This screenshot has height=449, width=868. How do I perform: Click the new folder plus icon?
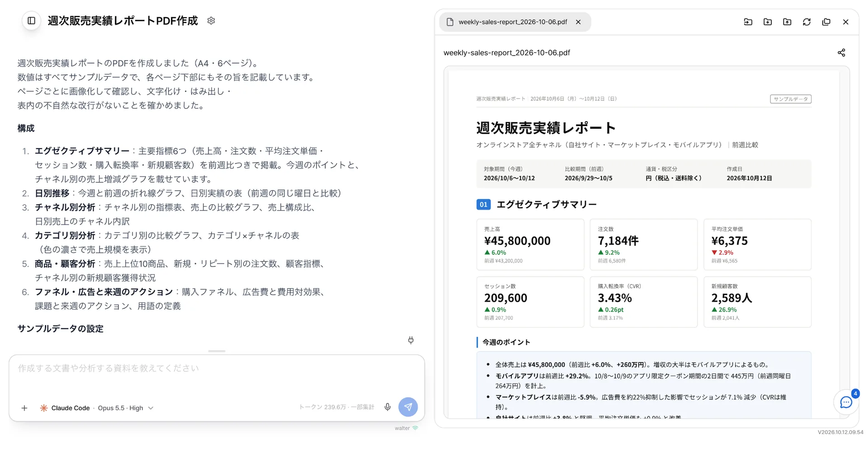768,22
